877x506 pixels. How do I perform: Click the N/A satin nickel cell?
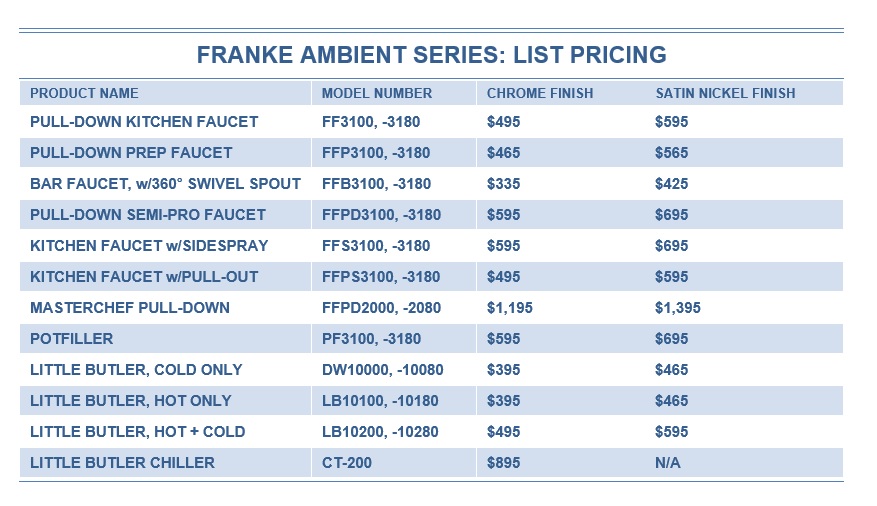click(668, 463)
